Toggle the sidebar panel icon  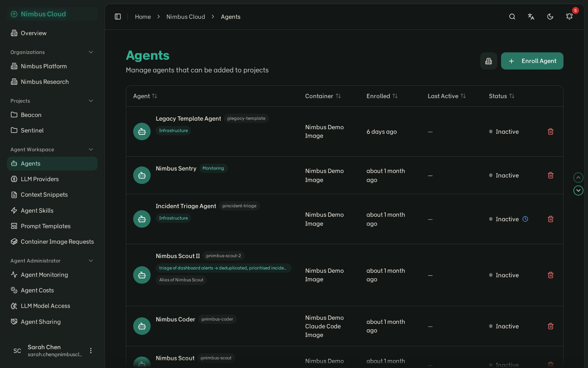[118, 17]
